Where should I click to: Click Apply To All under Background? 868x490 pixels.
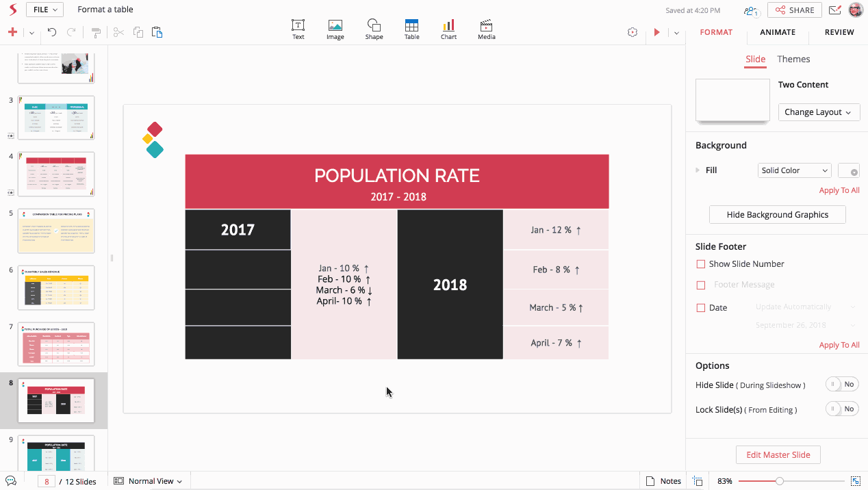point(839,190)
